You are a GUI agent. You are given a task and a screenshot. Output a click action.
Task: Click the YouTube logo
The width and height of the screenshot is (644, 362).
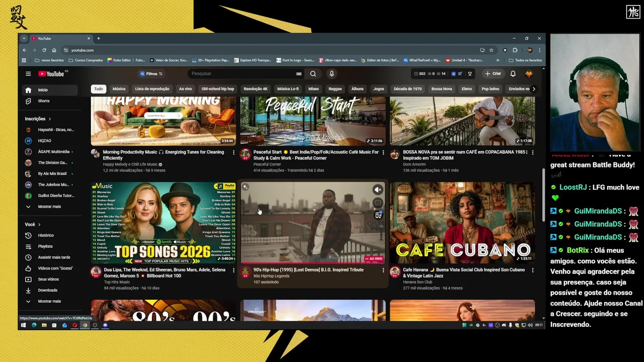click(52, 74)
